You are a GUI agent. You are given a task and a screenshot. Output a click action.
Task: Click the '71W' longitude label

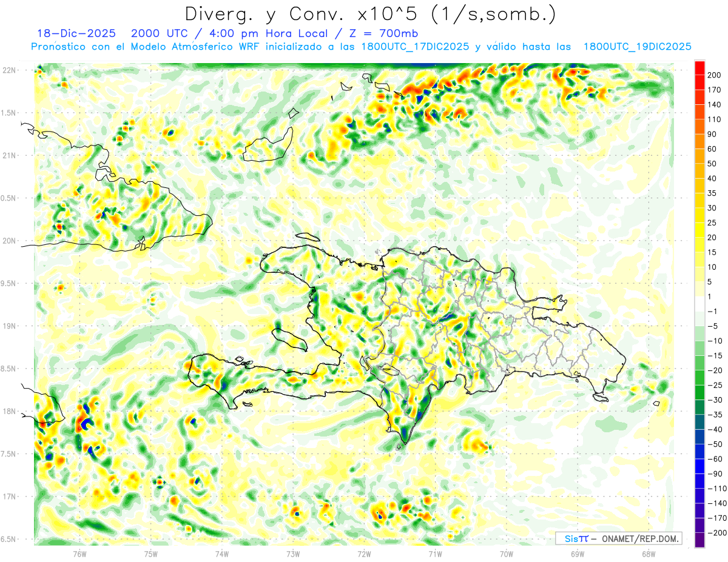pos(435,554)
